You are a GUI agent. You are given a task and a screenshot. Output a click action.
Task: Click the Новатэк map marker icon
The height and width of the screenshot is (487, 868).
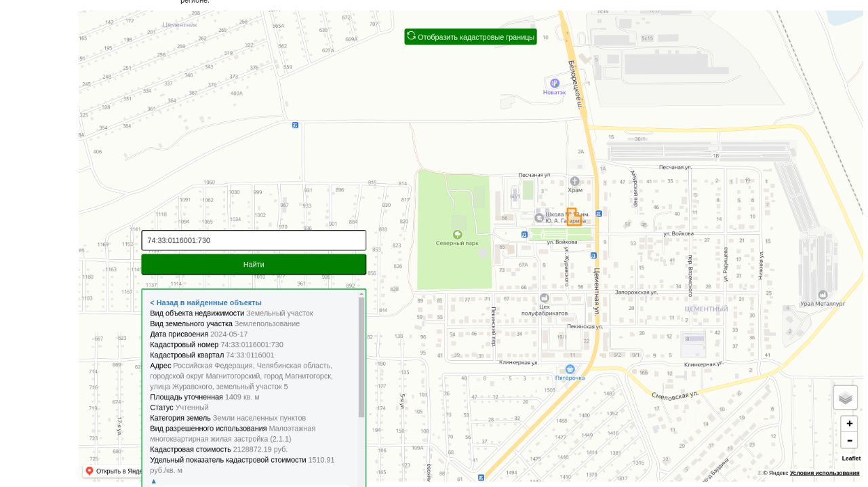[554, 83]
